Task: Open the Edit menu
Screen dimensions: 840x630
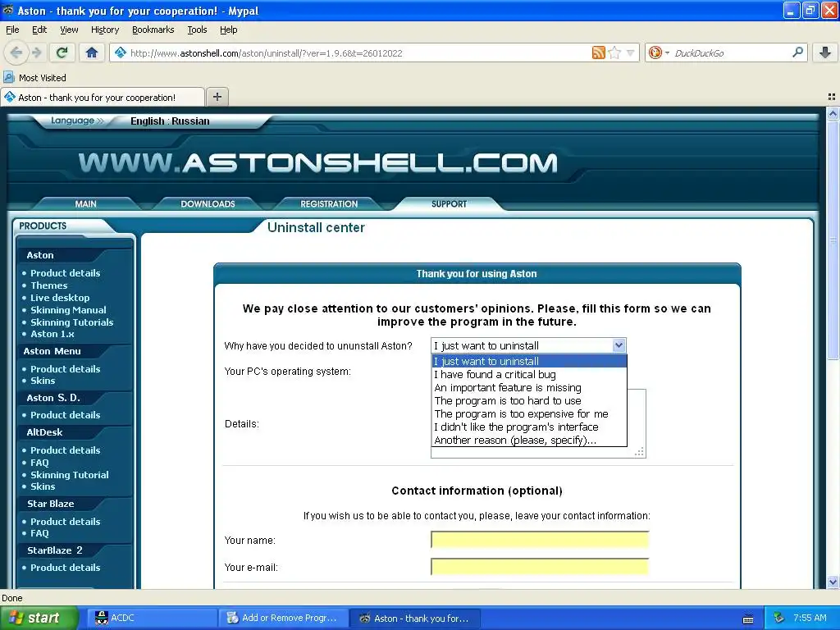Action: coord(39,30)
